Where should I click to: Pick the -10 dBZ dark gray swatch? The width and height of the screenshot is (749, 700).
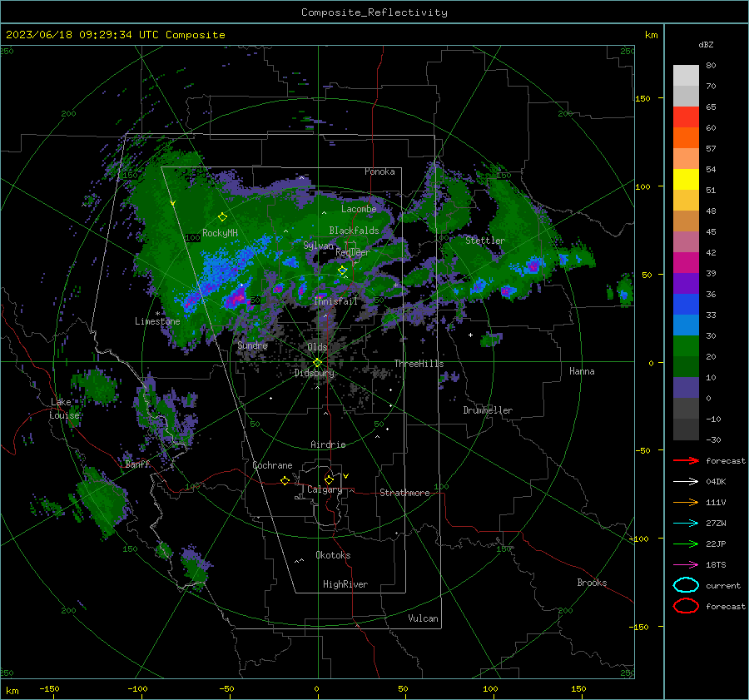686,429
